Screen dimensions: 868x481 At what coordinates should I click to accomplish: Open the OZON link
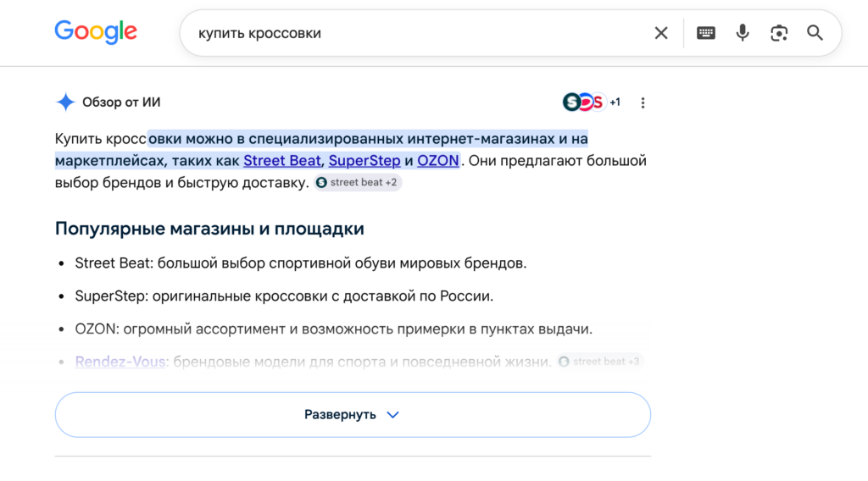click(438, 161)
